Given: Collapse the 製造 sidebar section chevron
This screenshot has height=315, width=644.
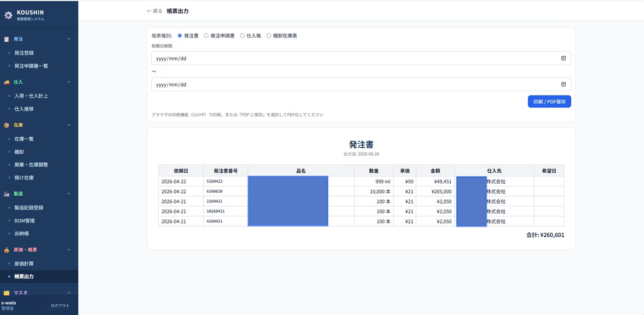Looking at the screenshot, I should pos(69,194).
